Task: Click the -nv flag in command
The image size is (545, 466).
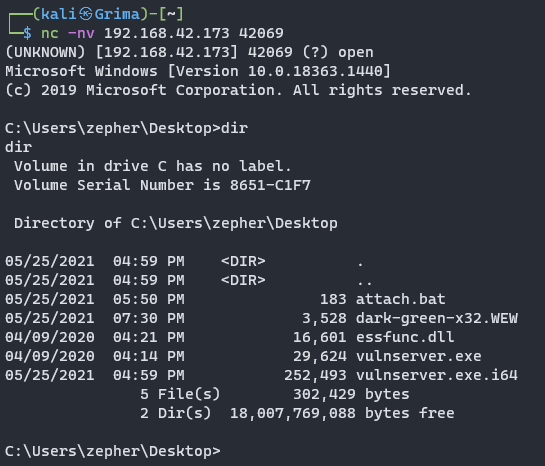Action: (x=81, y=33)
